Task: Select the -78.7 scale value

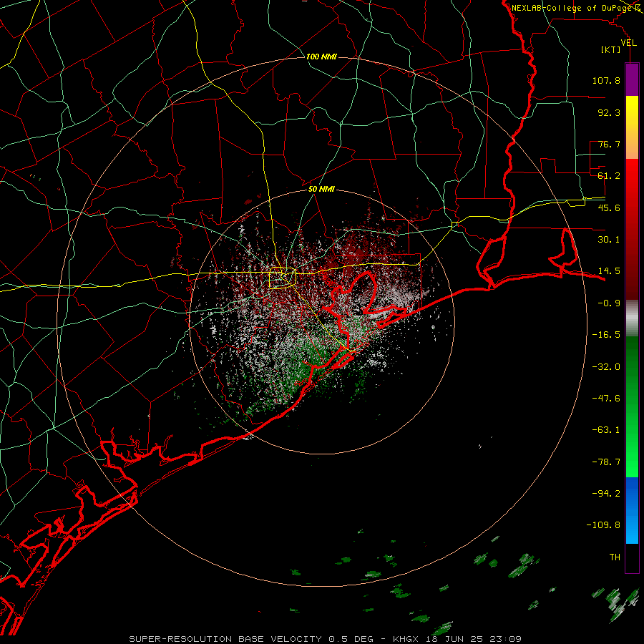Action: point(606,462)
